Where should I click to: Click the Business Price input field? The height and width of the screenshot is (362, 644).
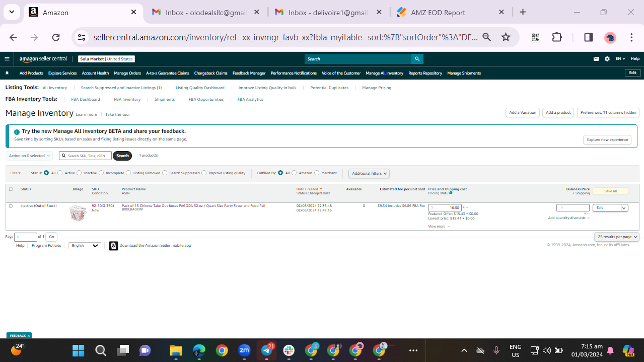click(x=573, y=207)
